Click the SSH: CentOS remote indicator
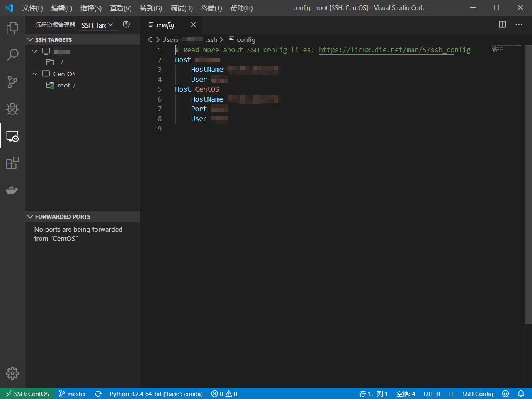Screen dimensions: 532x399 27,394
